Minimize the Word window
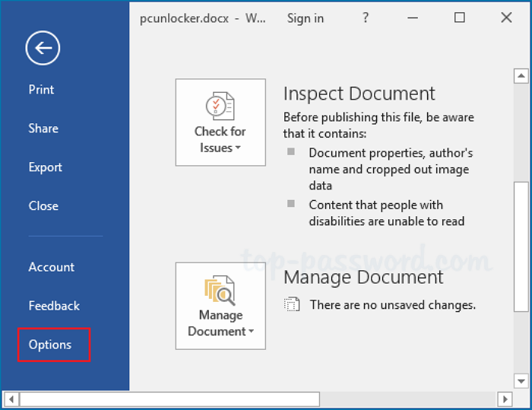 [x=413, y=17]
